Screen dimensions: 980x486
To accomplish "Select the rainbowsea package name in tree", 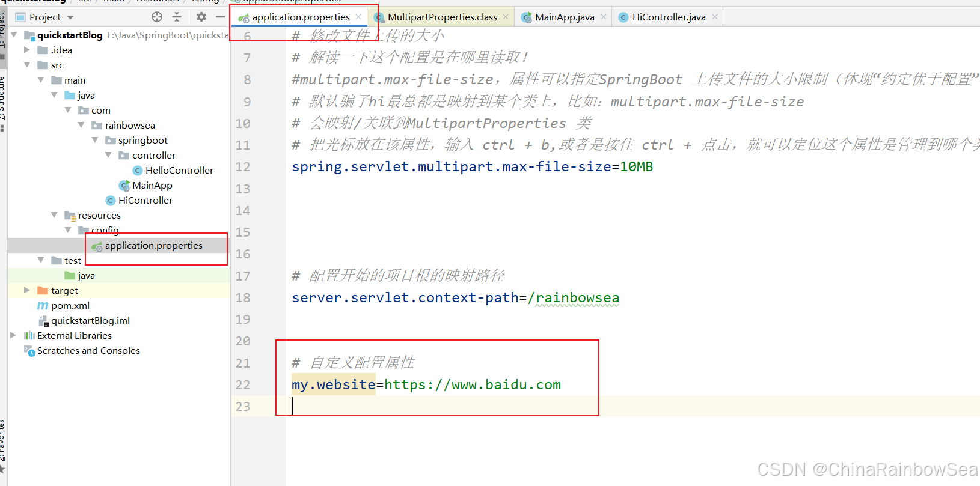I will click(130, 126).
